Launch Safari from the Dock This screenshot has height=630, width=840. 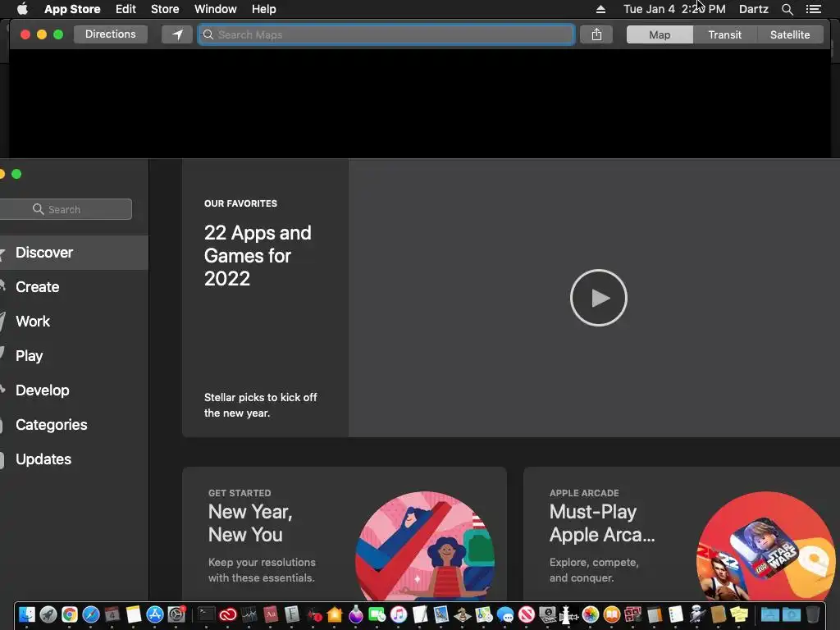(91, 614)
